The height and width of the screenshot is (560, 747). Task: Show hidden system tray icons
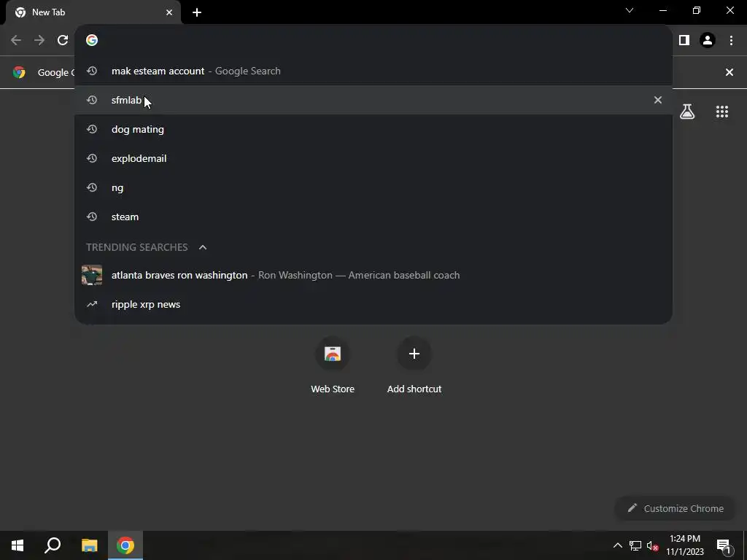(617, 545)
